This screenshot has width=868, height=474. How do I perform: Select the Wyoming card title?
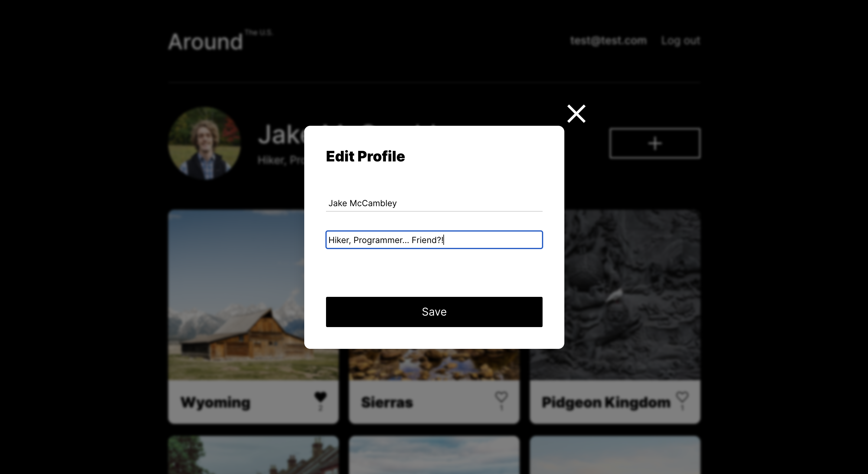click(216, 403)
